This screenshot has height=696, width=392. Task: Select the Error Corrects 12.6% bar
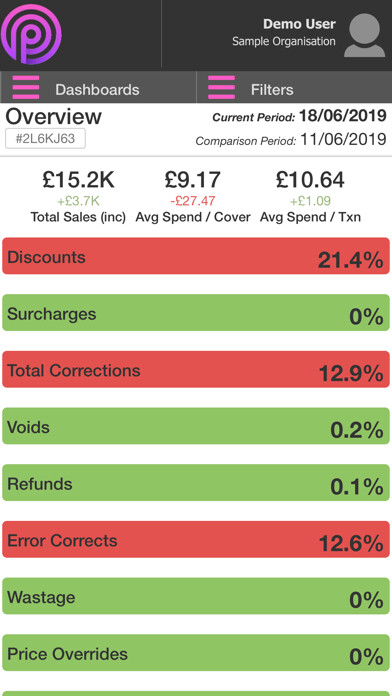click(196, 539)
